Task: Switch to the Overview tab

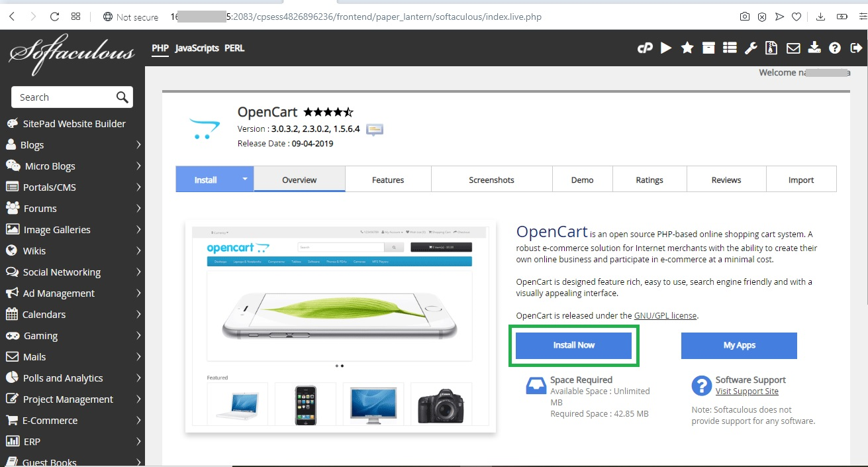Action: point(299,180)
